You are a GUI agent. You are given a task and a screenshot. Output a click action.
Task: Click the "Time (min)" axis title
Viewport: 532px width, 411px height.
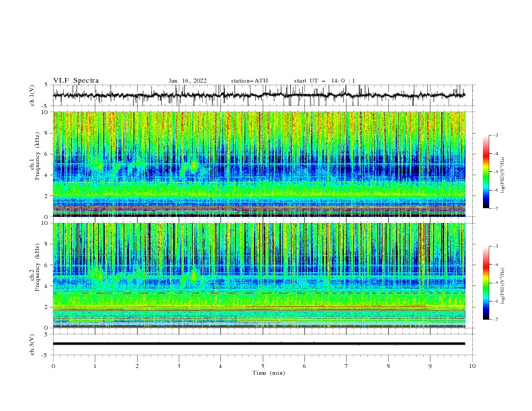point(269,373)
